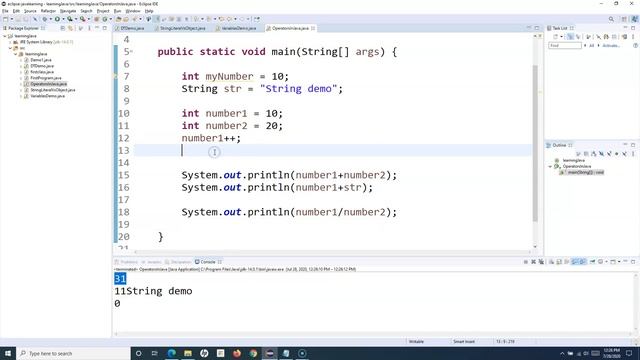Click the External Tools run icon

tap(82, 19)
